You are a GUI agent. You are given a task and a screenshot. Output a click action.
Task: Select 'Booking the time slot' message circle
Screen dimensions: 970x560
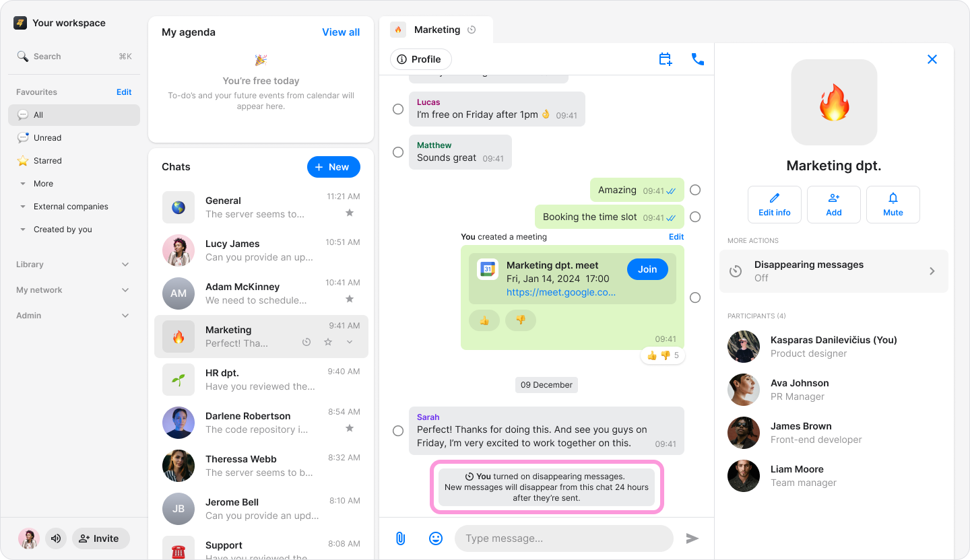[x=695, y=217]
